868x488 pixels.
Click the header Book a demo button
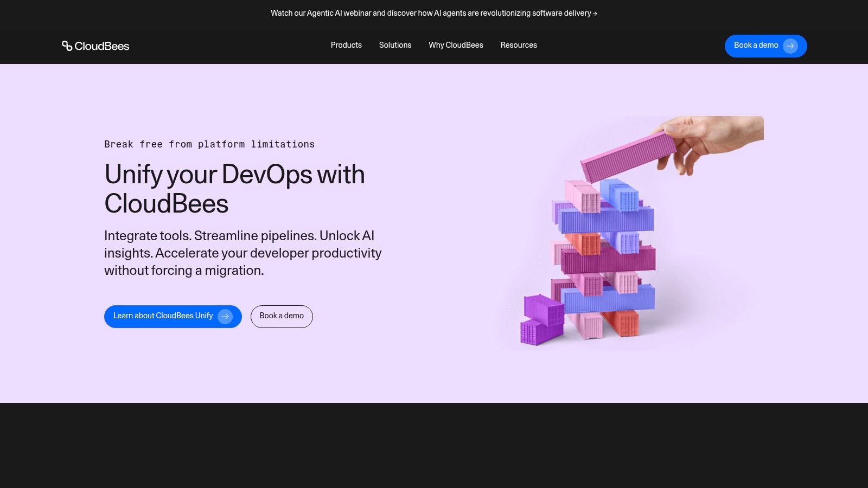point(765,46)
